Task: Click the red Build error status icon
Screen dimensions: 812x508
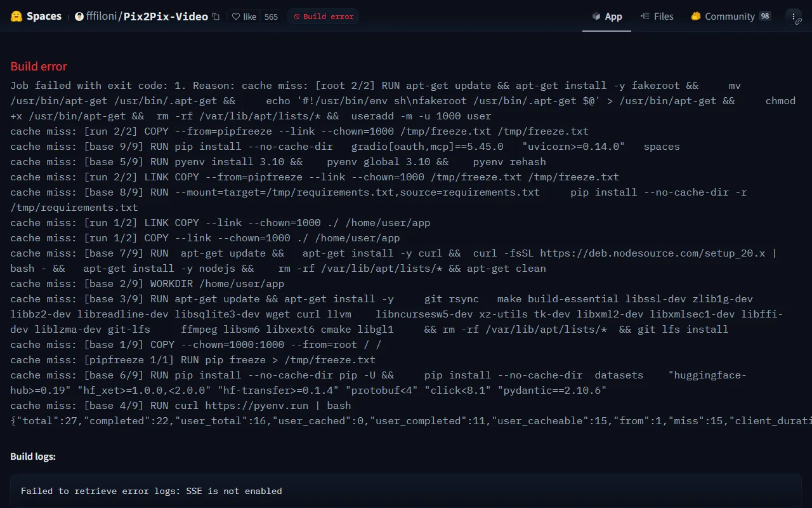Action: pos(296,17)
